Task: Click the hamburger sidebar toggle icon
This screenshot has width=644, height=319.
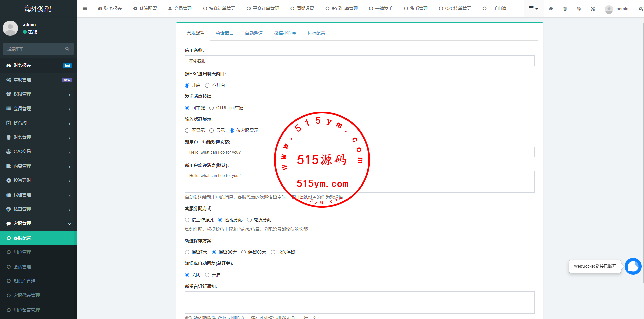Action: coord(85,9)
